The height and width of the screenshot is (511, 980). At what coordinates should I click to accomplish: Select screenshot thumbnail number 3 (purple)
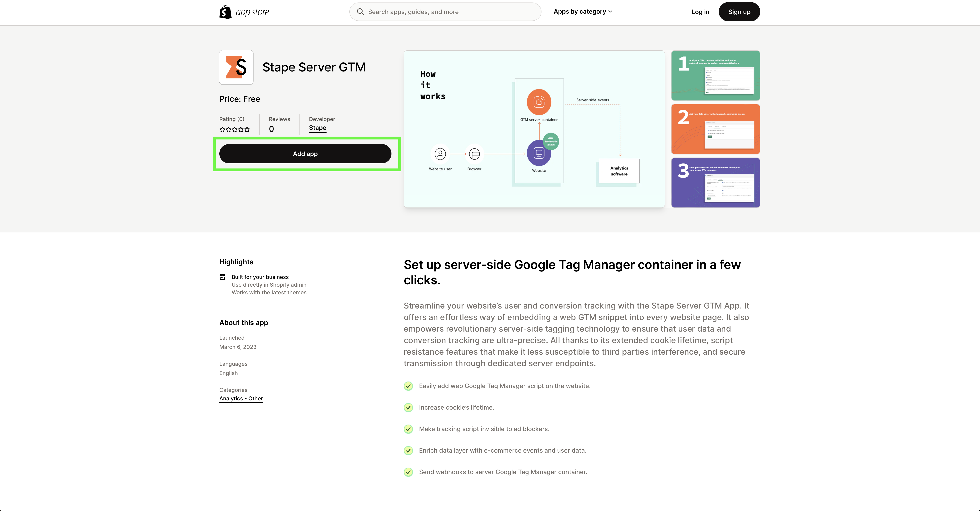click(715, 183)
